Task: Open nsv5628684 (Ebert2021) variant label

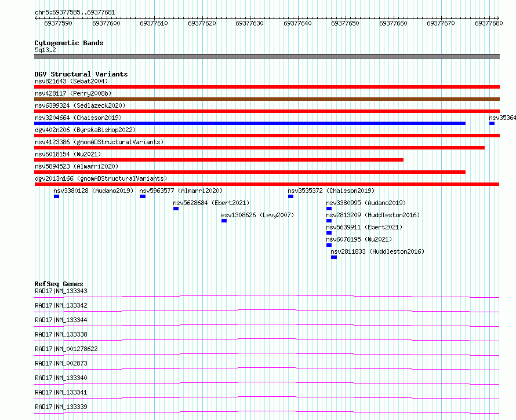Action: (211, 203)
